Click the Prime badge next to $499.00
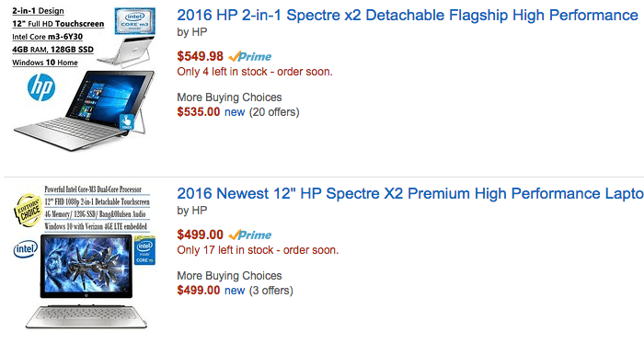This screenshot has height=355, width=644. coord(250,235)
